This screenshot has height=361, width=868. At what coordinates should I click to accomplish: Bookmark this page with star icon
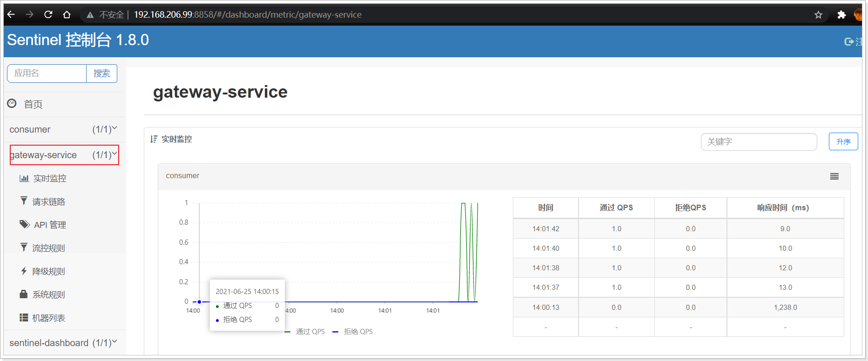pyautogui.click(x=818, y=15)
